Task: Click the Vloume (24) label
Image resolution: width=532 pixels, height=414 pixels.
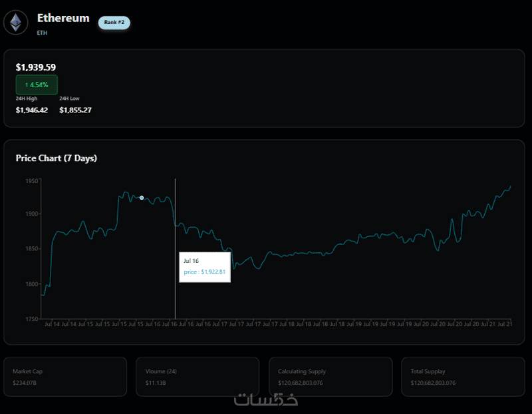Action: pyautogui.click(x=161, y=371)
